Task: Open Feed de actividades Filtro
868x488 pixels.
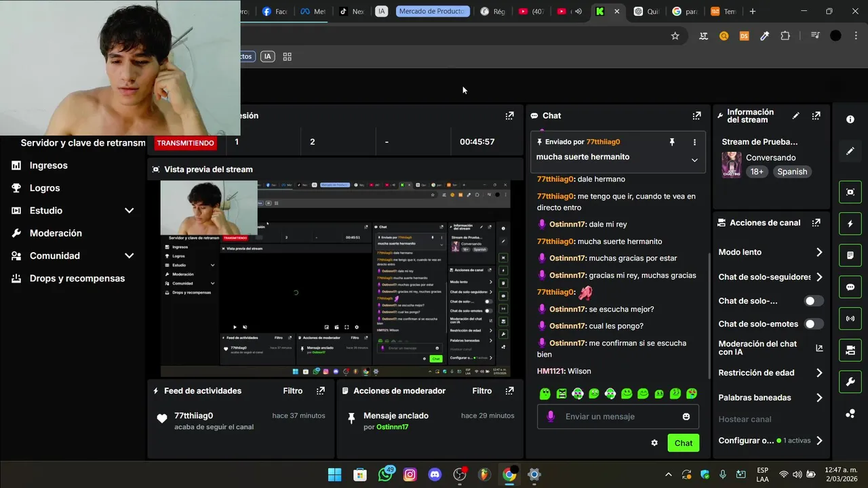Action: point(293,391)
